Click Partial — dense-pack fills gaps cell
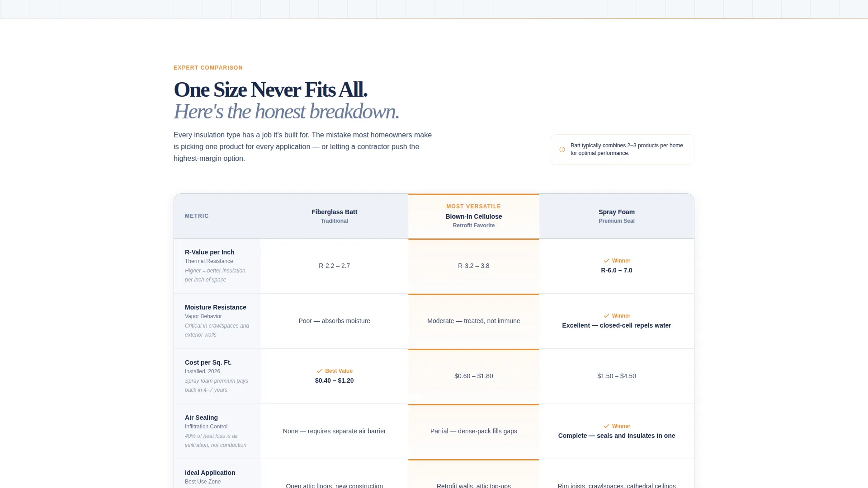The image size is (868, 488). coord(474,431)
